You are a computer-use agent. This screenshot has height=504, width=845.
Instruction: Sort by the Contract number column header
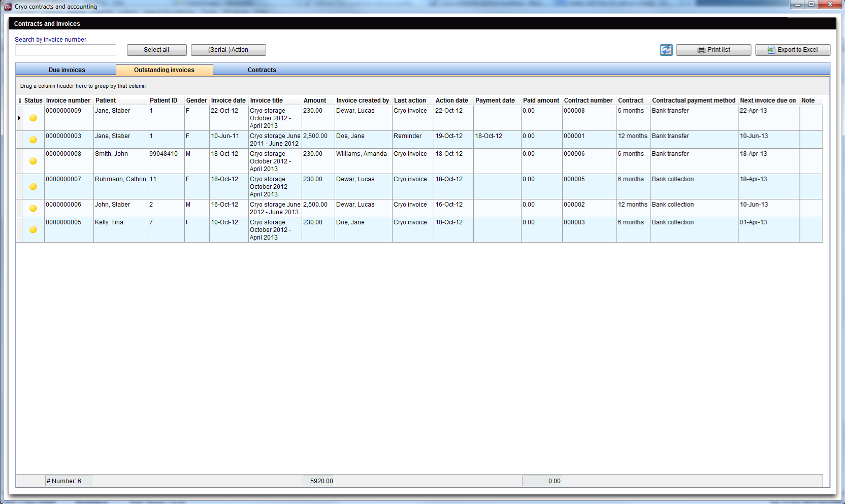pyautogui.click(x=589, y=100)
